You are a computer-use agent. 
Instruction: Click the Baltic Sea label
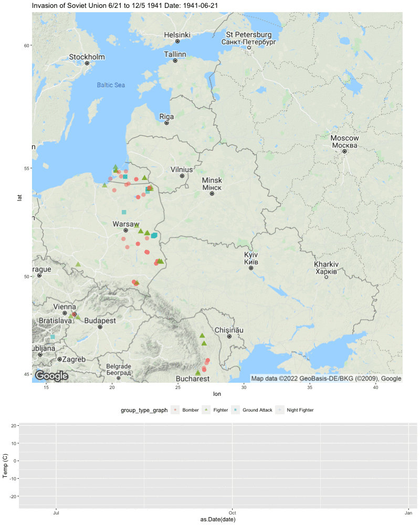[x=111, y=85]
